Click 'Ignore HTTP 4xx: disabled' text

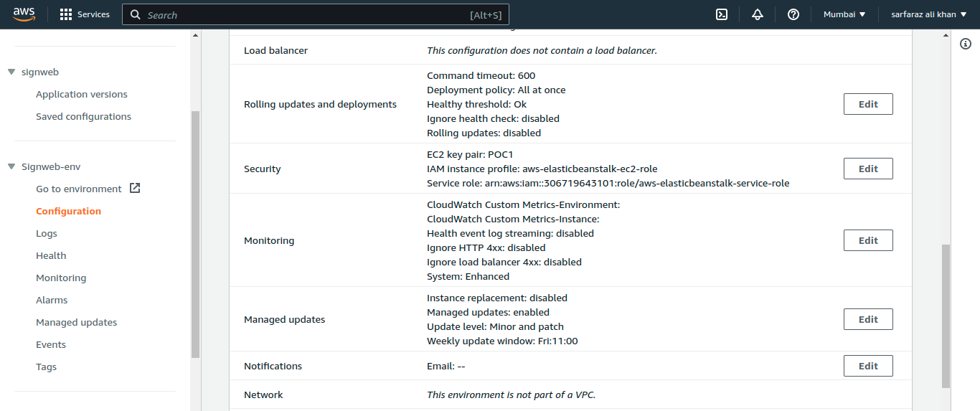click(x=486, y=247)
